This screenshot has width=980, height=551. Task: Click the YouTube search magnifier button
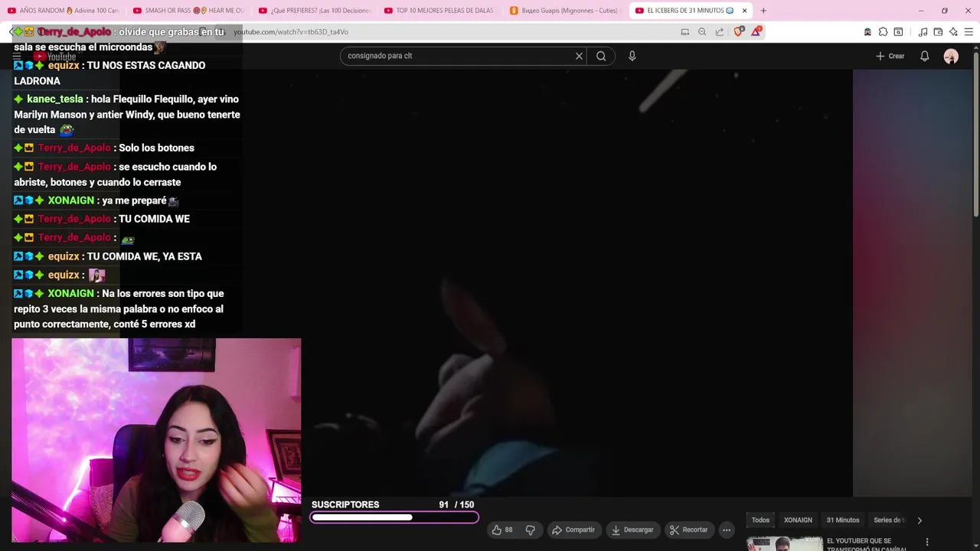click(601, 56)
